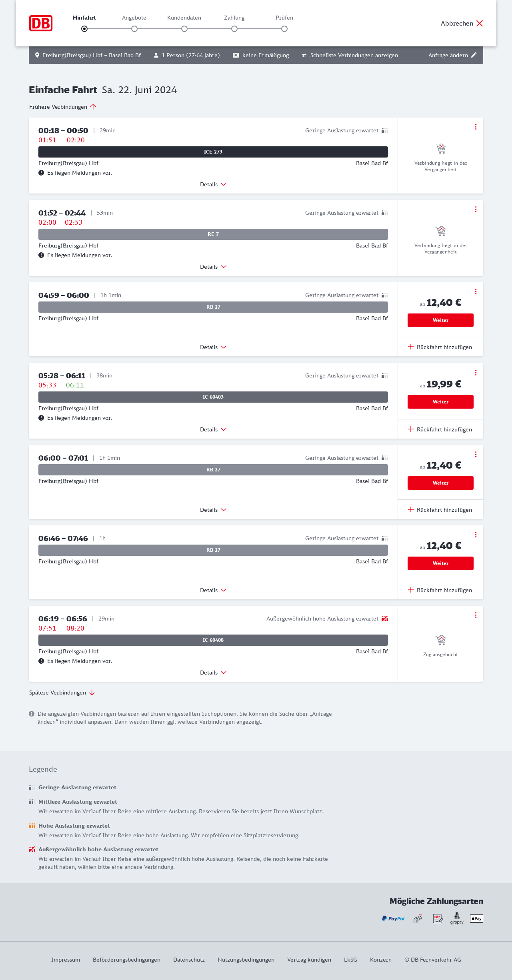This screenshot has width=512, height=980.
Task: Select the Hinfahrt step radio marker
Action: [x=84, y=29]
